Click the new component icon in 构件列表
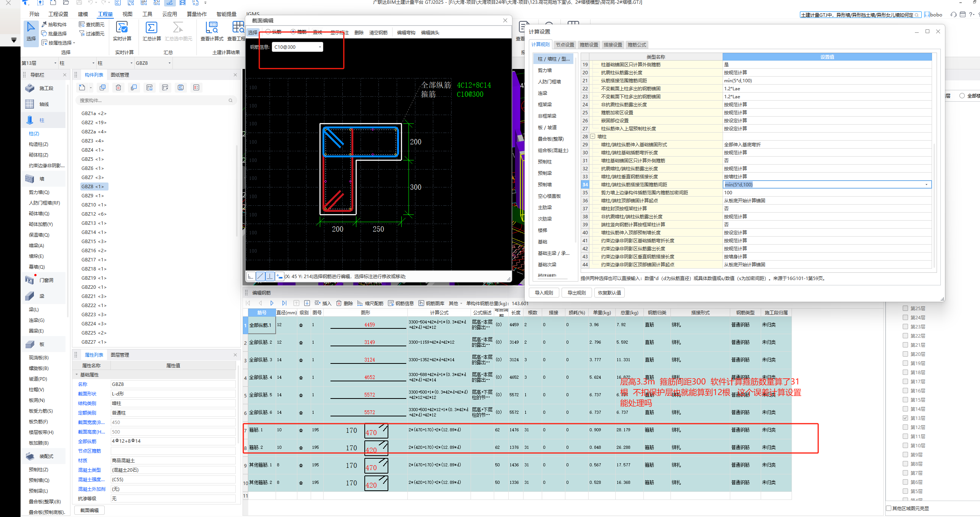Screen dimensions: 980x517 82,88
